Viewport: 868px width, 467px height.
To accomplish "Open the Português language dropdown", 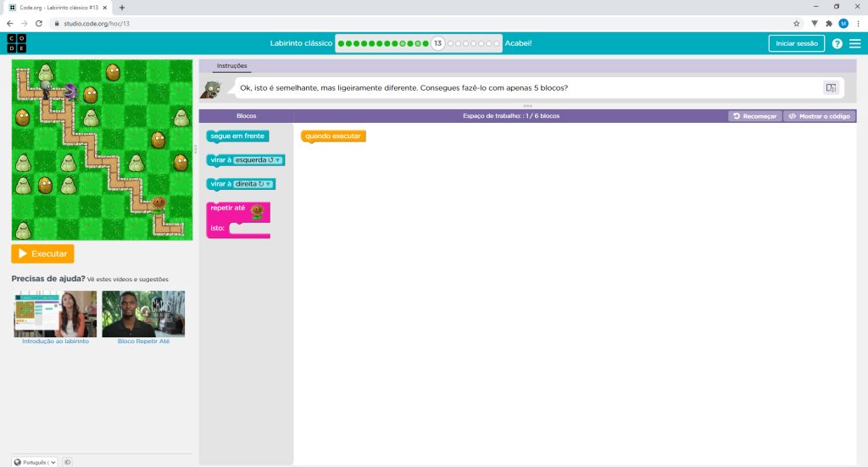I will click(x=35, y=462).
